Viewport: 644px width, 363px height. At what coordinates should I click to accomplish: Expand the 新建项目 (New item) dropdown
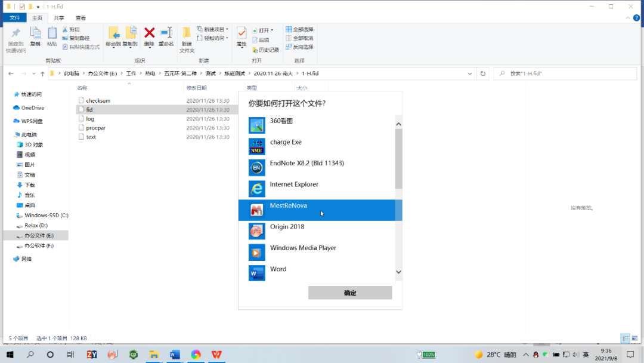click(x=212, y=30)
